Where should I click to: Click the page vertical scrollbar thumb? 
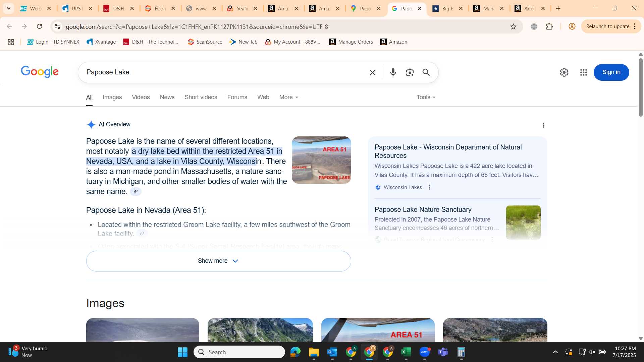pos(641,87)
